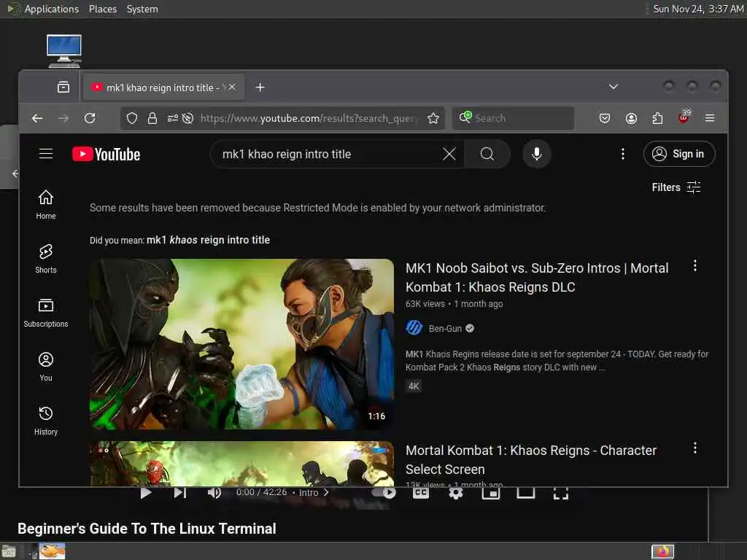Clear the YouTube search query with X
The height and width of the screenshot is (560, 747).
[x=449, y=154]
